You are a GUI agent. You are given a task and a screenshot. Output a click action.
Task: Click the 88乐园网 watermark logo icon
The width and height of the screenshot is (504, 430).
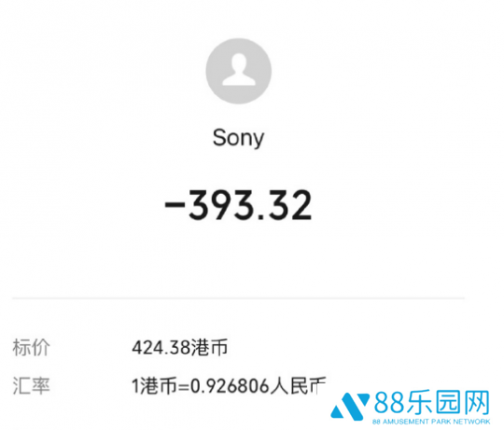350,407
